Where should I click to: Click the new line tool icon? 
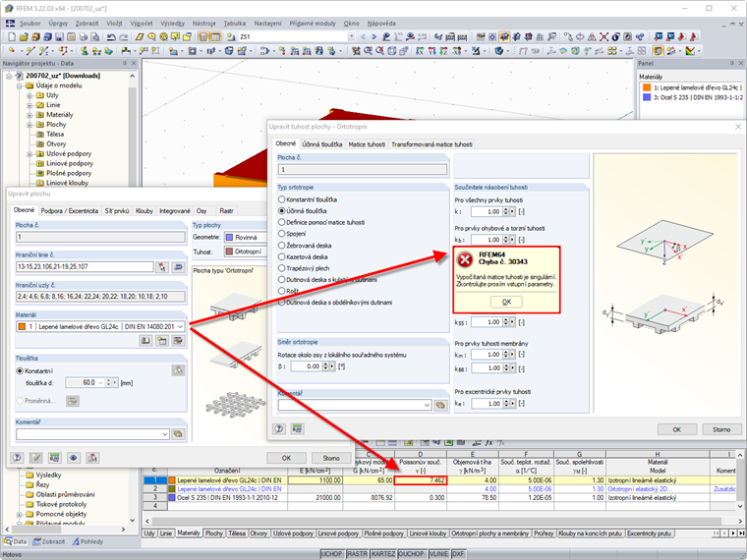(x=30, y=50)
